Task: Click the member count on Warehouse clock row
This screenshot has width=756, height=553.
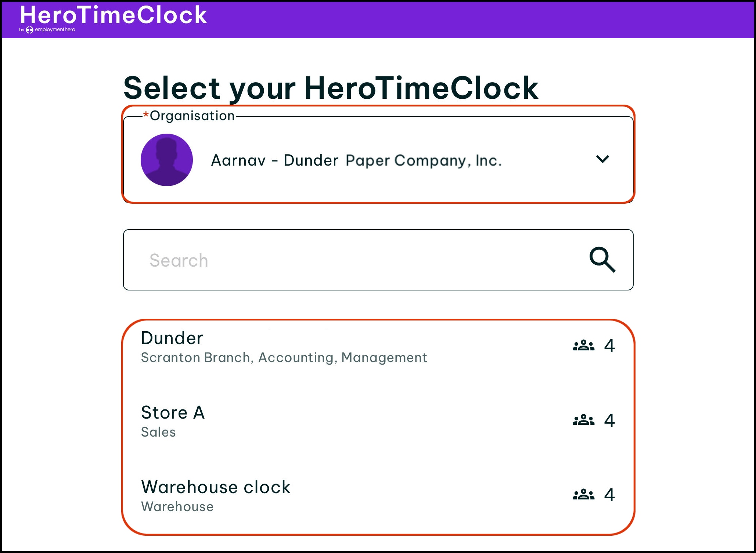Action: (x=609, y=495)
